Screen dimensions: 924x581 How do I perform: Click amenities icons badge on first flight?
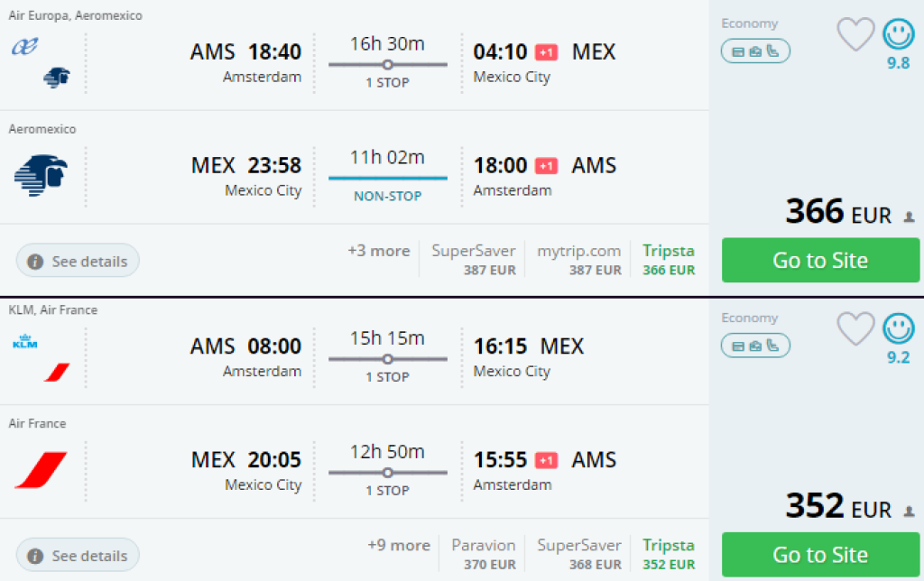[755, 51]
